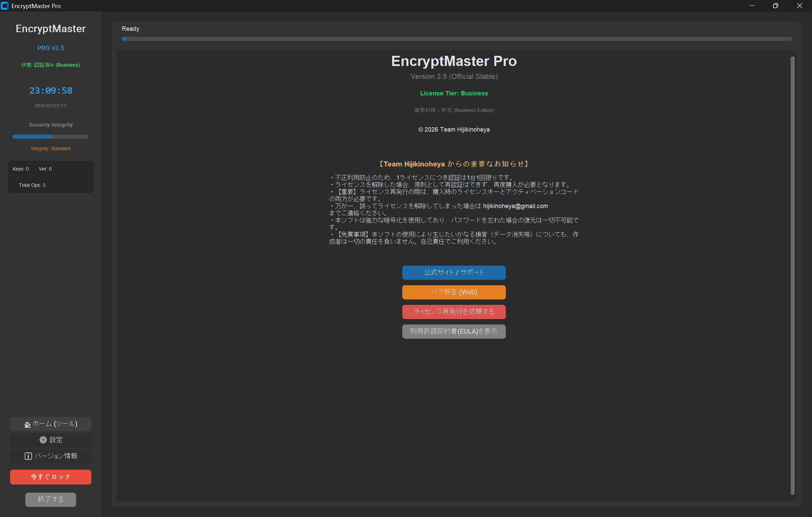Click the 23:09:58 clock display
This screenshot has height=517, width=812.
(50, 90)
